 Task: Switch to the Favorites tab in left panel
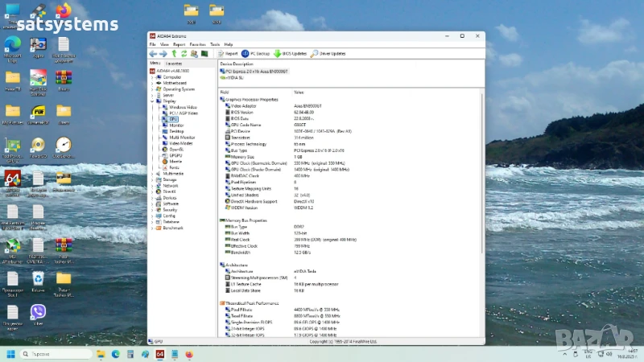174,63
